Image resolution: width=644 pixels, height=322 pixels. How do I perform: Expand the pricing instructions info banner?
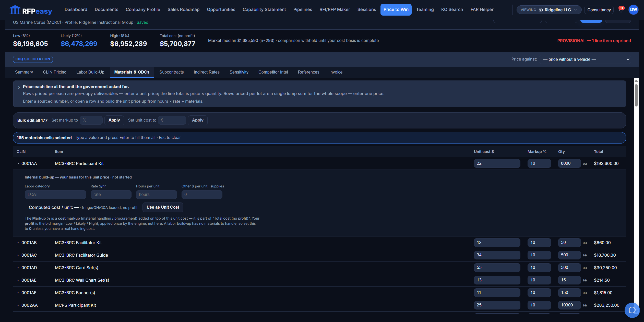(x=19, y=87)
